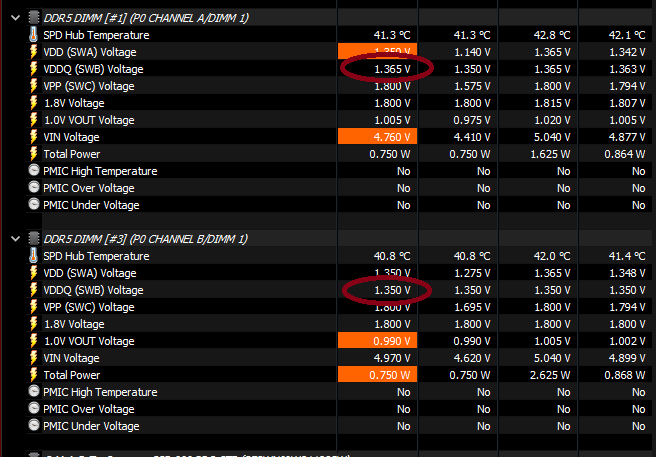Click lightning icon for DIMM [#3] VDDQ (SWB) Voltage
656x457 pixels.
[33, 290]
